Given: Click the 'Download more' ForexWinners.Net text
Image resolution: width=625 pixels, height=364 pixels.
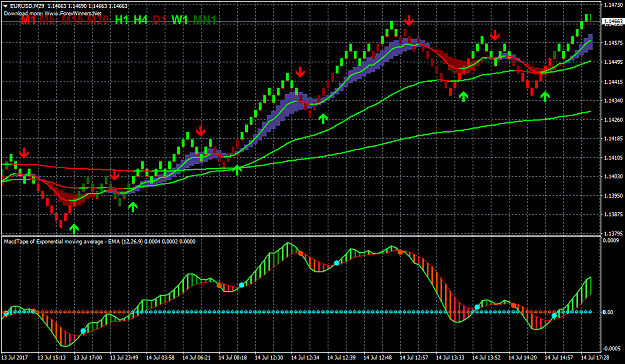Looking at the screenshot, I should pyautogui.click(x=52, y=13).
